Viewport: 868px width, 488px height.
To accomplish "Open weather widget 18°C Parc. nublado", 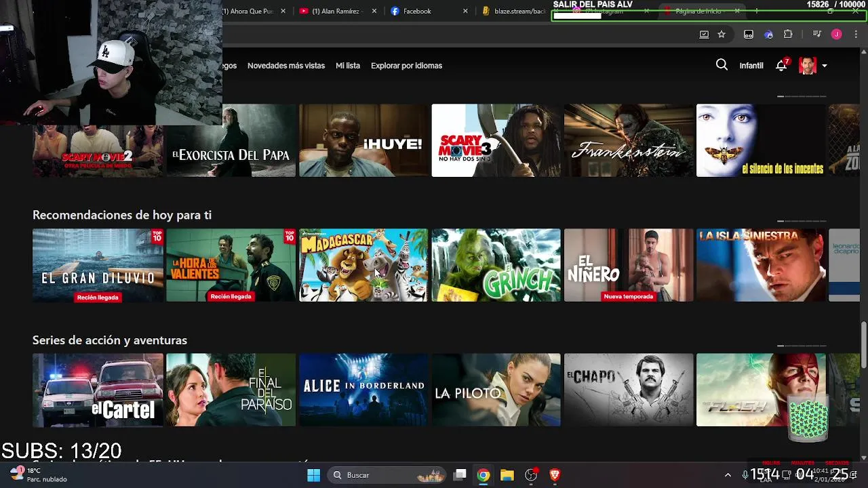I will tap(38, 474).
